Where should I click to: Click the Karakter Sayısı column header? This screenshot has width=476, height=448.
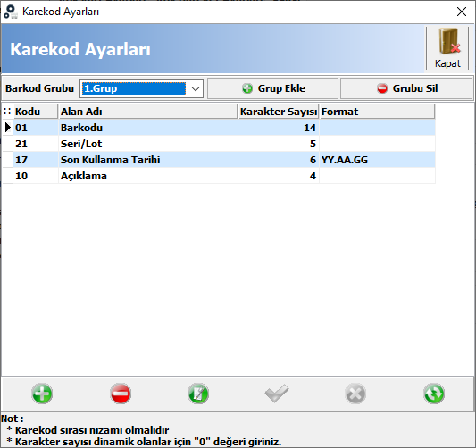[278, 112]
